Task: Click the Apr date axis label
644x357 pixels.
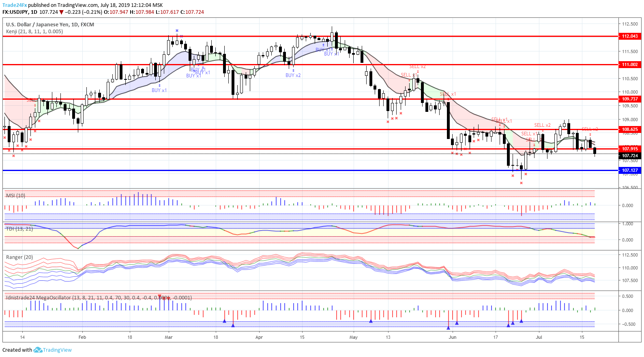Action: pyautogui.click(x=259, y=337)
